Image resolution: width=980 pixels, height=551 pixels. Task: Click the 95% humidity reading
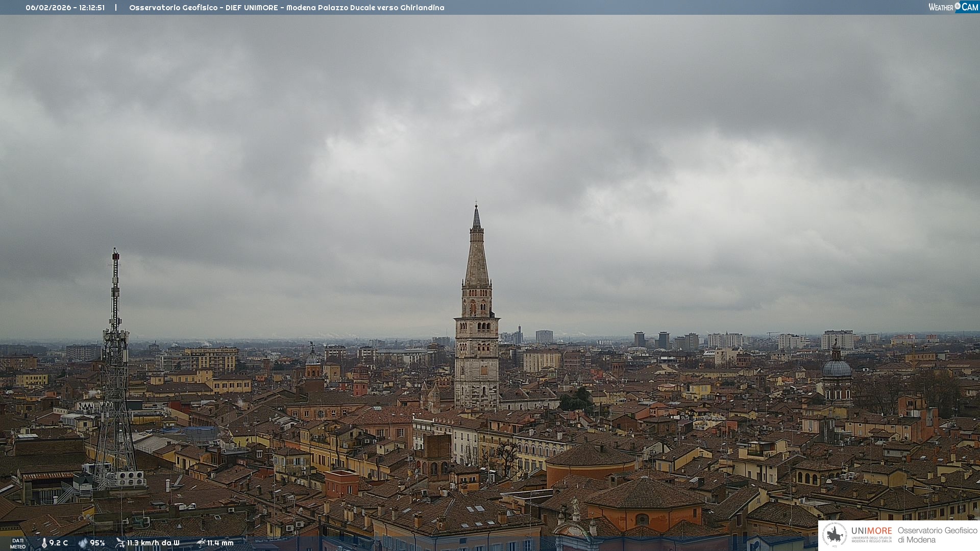[97, 543]
